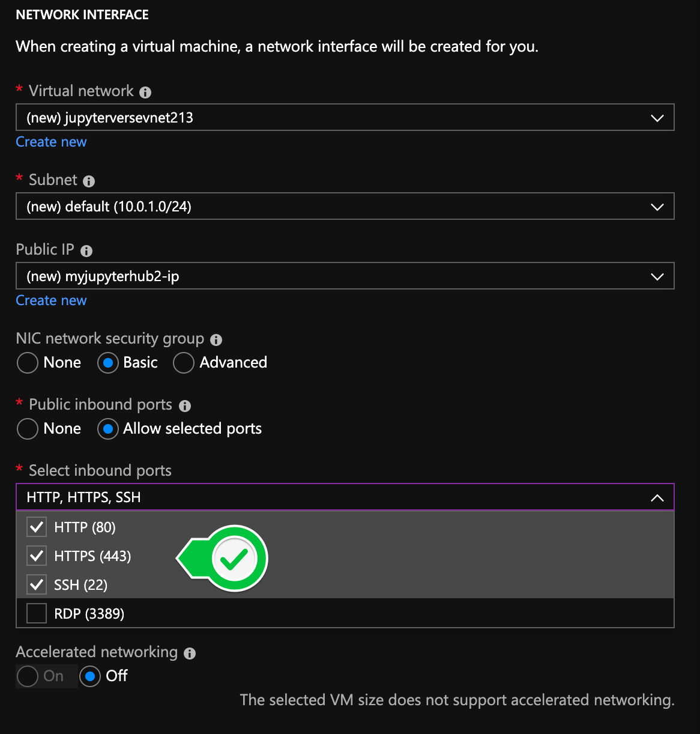This screenshot has height=734, width=700.
Task: Click info icon next to Public IP
Action: coord(86,250)
